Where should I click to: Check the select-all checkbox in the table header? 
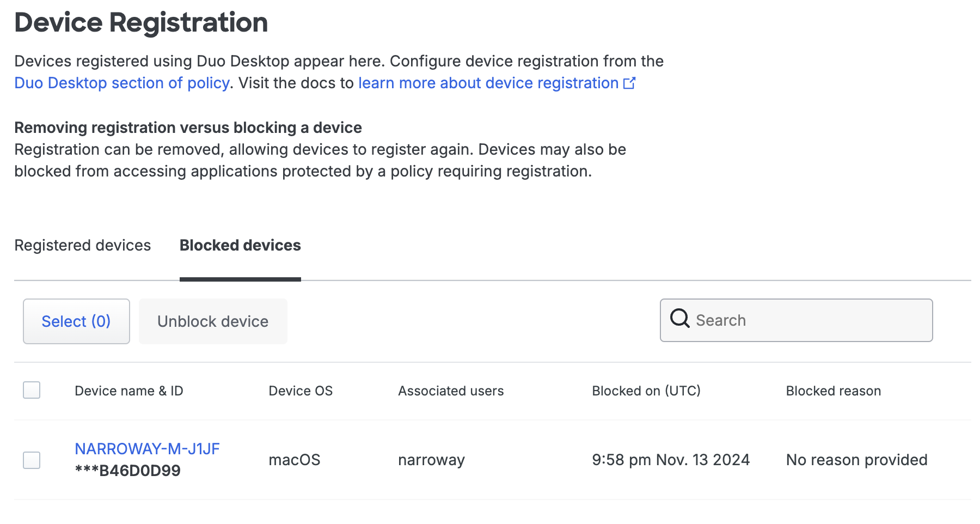click(x=32, y=390)
